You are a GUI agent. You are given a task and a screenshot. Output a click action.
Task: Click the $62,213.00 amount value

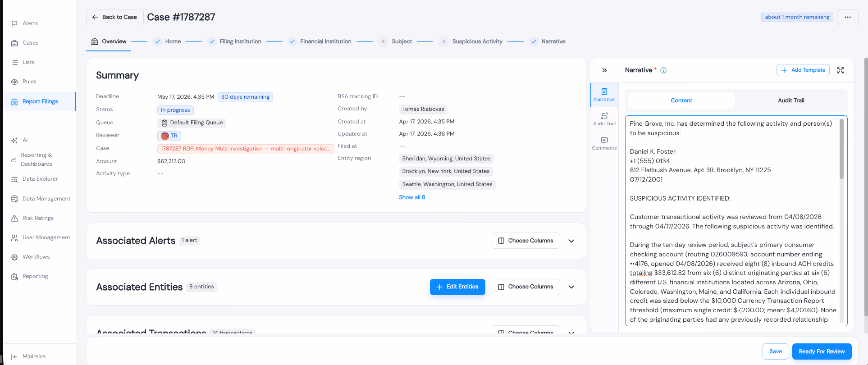(171, 161)
